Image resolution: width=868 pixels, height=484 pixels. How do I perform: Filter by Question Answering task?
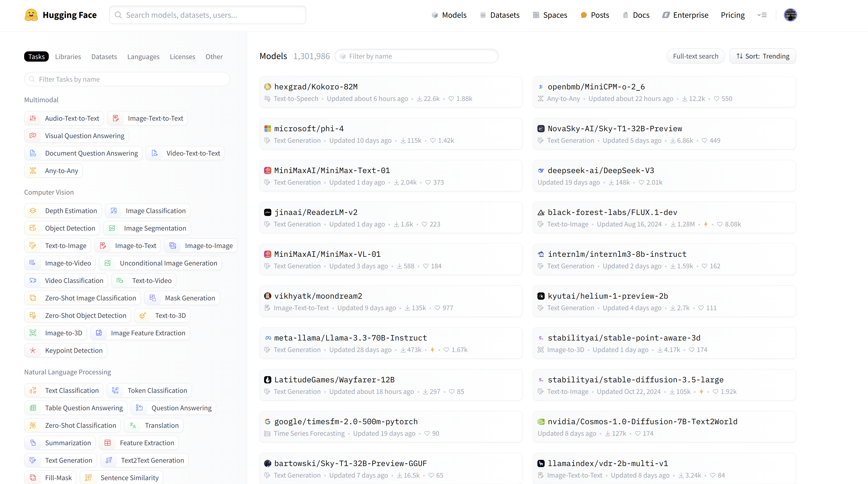[173, 408]
